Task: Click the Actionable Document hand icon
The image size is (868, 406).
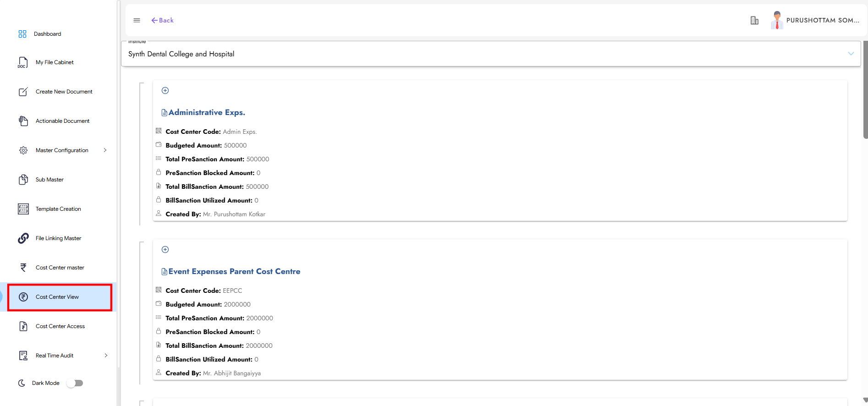Action: 23,121
